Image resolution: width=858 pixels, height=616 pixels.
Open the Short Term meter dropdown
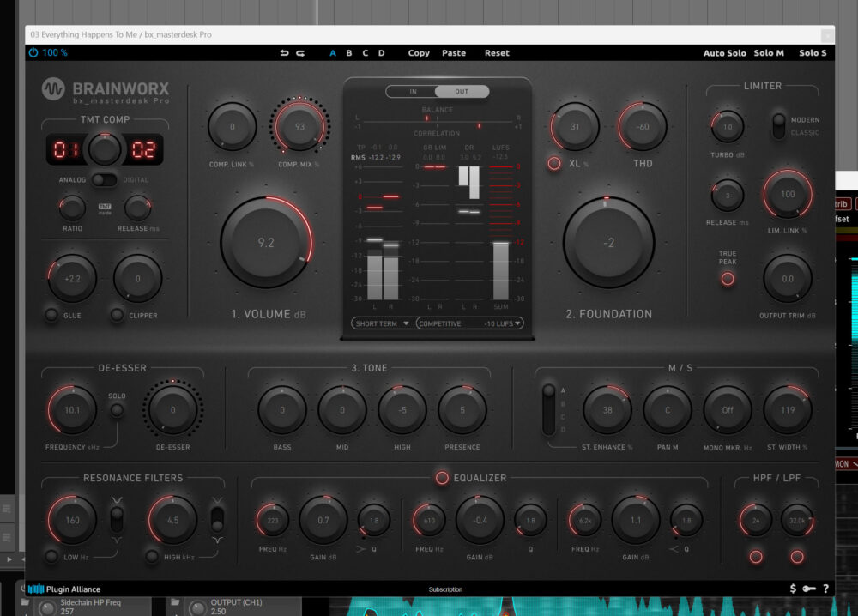(383, 323)
